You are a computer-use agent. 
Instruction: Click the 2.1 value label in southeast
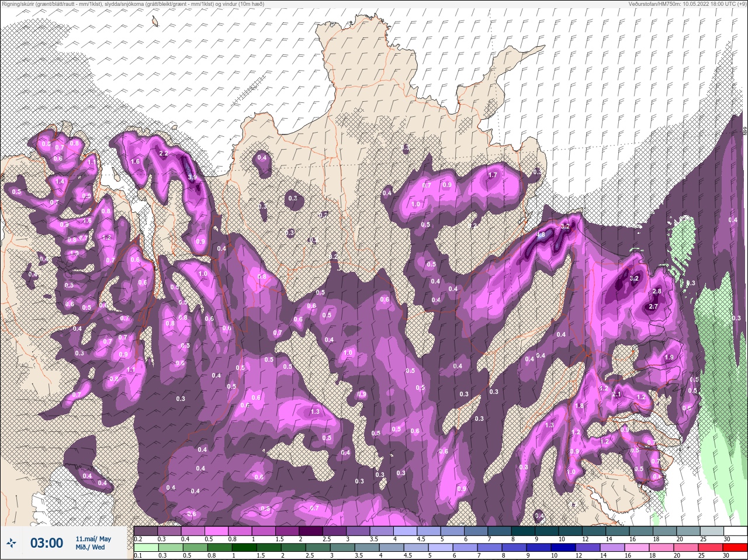click(617, 395)
